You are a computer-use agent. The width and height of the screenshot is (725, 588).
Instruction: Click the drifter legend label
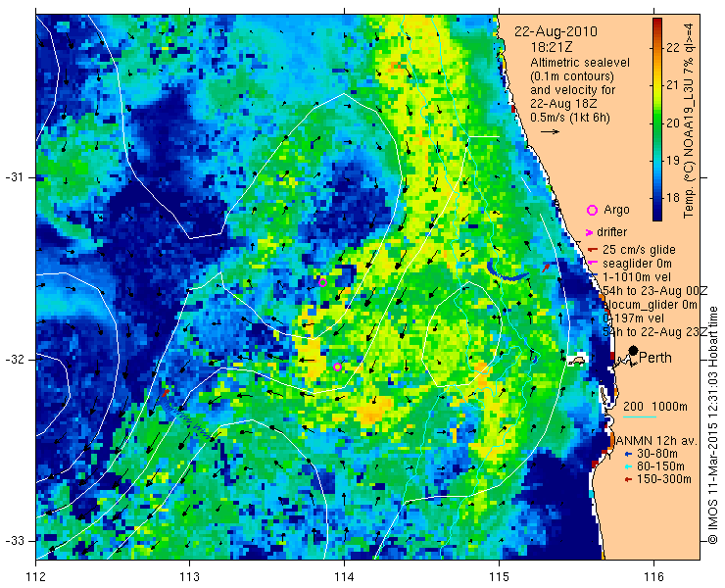(x=611, y=232)
